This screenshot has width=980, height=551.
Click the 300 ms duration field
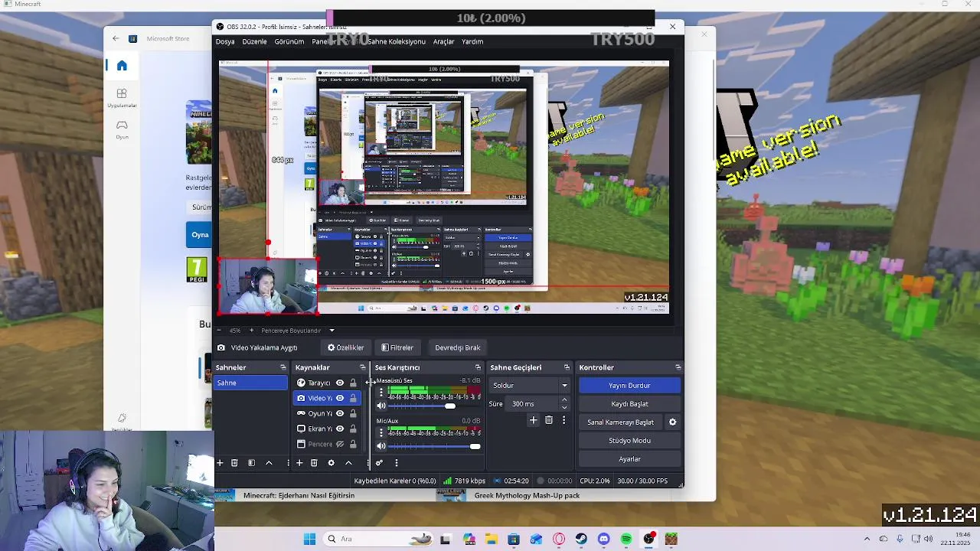tap(533, 404)
